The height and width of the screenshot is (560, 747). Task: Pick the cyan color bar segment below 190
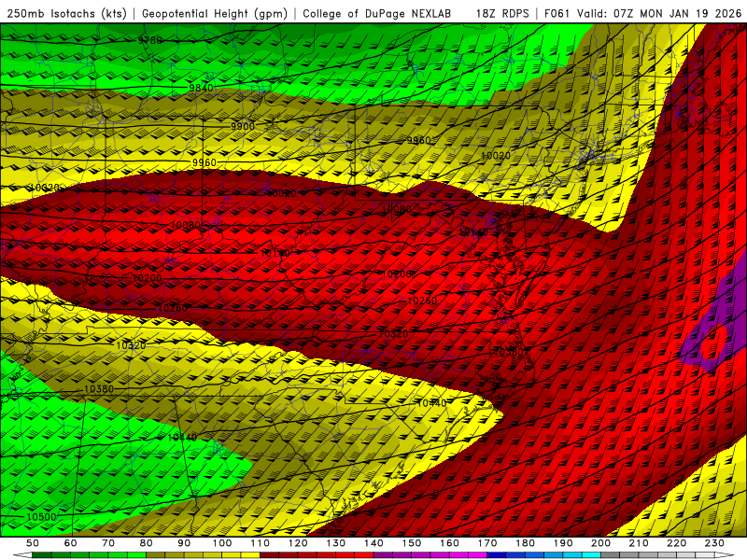(x=572, y=555)
